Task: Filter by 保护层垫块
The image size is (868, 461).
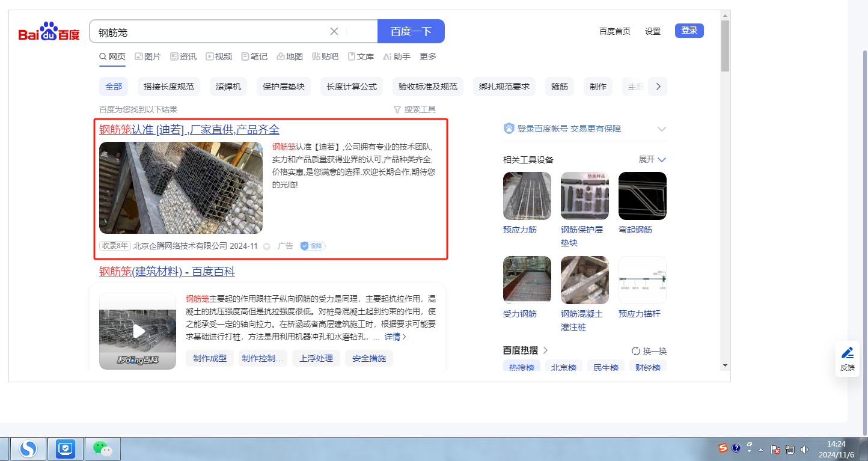Action: click(284, 87)
